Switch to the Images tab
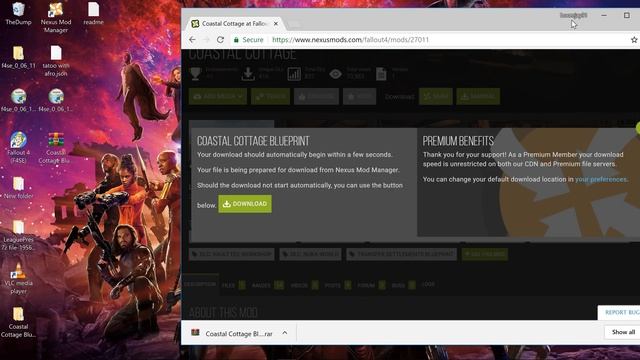 pos(267,285)
